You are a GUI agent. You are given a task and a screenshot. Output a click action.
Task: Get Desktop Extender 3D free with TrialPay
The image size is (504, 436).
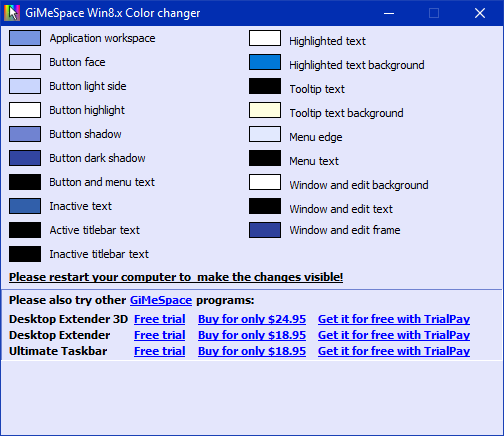(394, 319)
